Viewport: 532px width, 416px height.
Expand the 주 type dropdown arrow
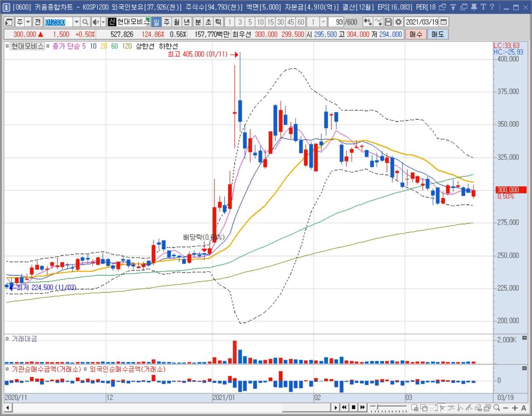tap(28, 22)
